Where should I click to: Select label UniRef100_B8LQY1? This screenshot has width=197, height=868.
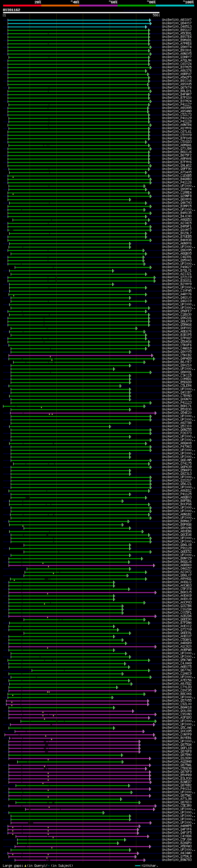pyautogui.click(x=176, y=91)
